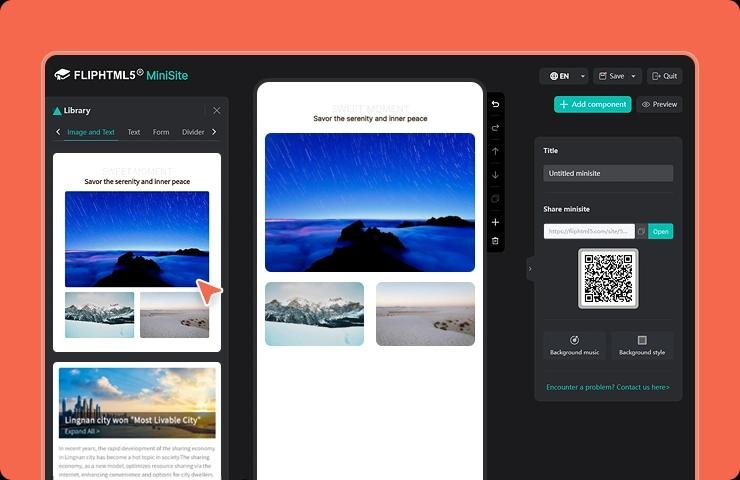Click the redo arrow icon
This screenshot has height=480, width=740.
[495, 127]
